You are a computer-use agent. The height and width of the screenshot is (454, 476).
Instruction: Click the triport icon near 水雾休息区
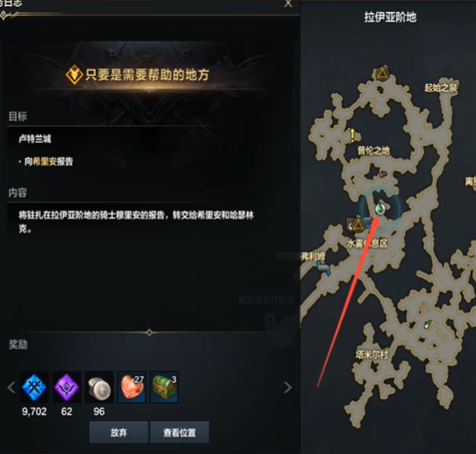tap(358, 225)
